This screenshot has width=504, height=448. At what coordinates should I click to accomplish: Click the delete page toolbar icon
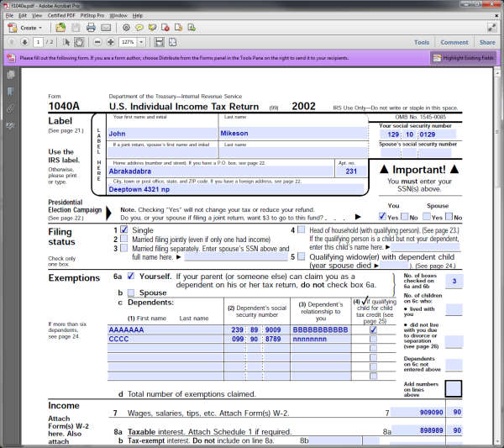[x=165, y=28]
